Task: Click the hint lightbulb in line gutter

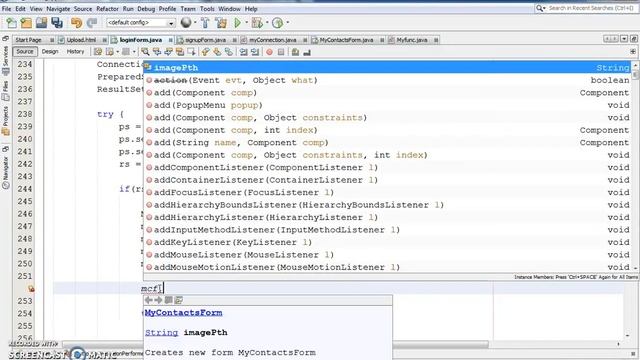Action: pyautogui.click(x=31, y=289)
